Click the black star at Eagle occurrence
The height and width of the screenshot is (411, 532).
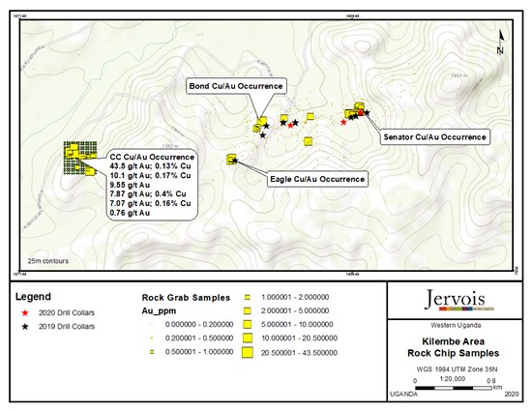coord(235,161)
